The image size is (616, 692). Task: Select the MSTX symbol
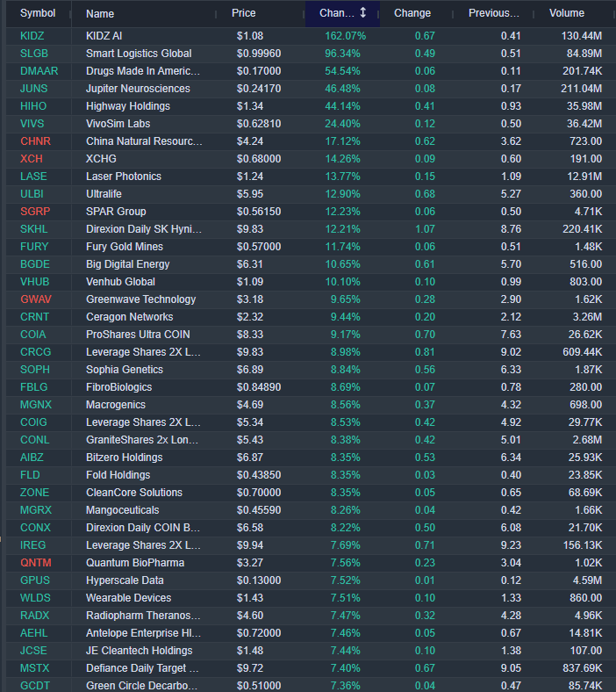point(35,668)
